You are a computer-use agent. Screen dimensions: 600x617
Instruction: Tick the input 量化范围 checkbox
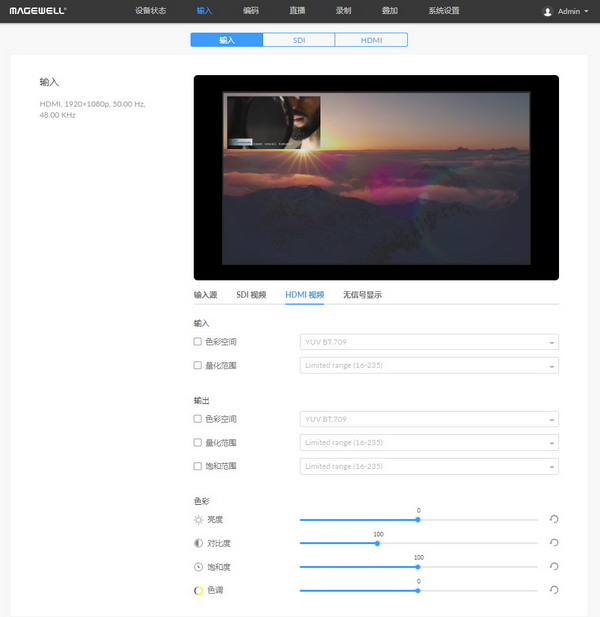point(198,365)
